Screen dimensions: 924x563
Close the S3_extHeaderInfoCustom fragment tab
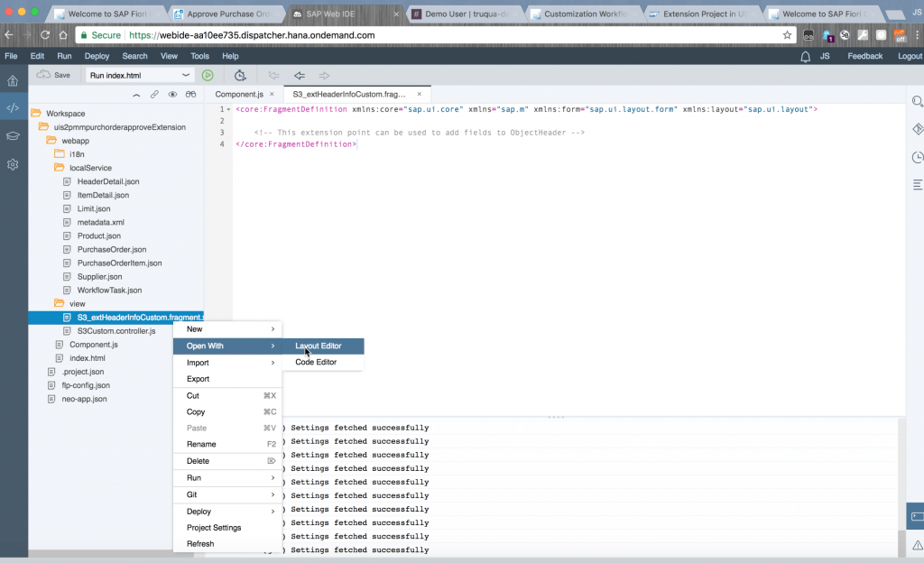tap(419, 94)
